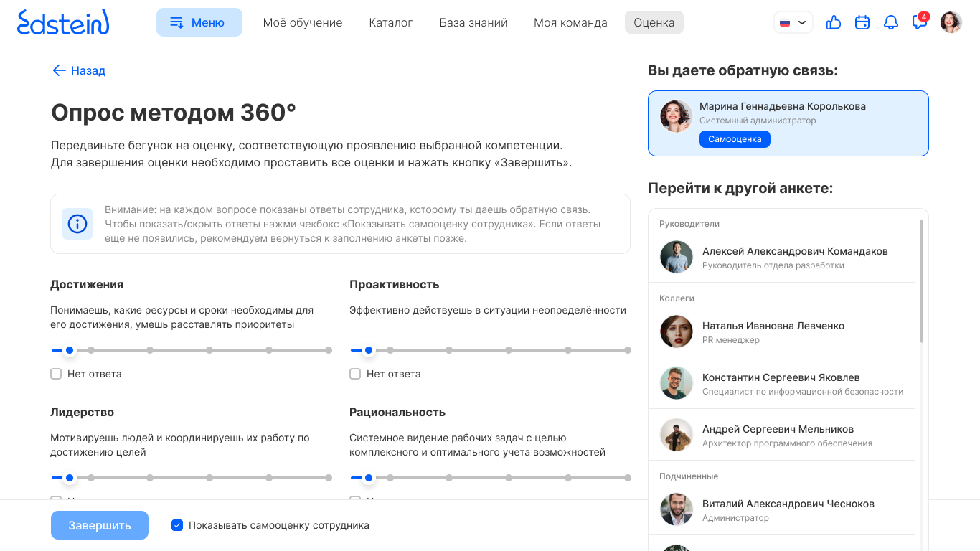Image resolution: width=980 pixels, height=551 pixels.
Task: Open the user profile avatar in header
Action: pyautogui.click(x=951, y=22)
